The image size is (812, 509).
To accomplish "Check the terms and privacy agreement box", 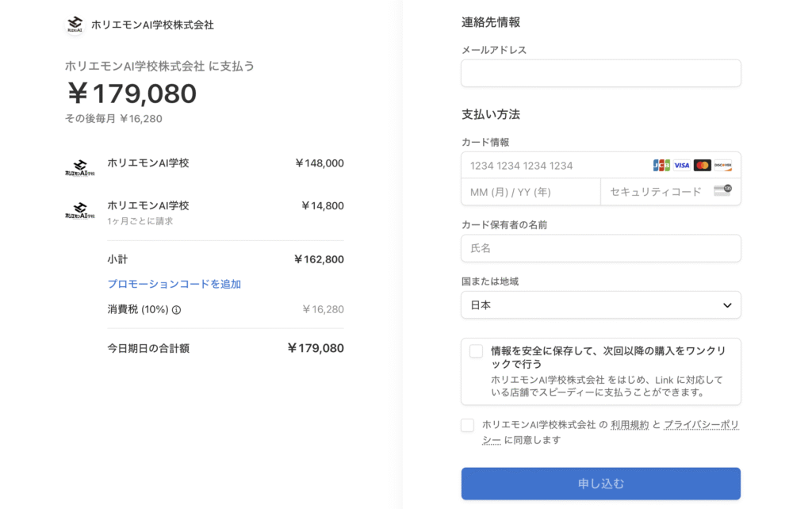I will pos(467,425).
